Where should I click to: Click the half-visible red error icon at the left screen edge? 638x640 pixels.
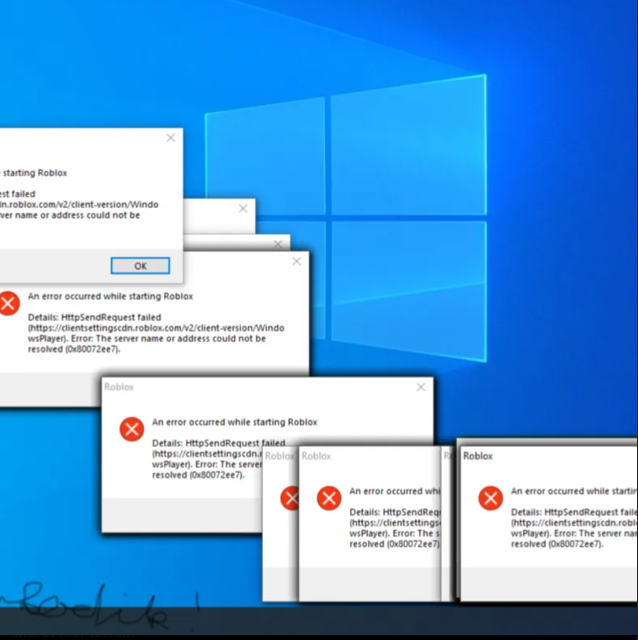[x=9, y=303]
